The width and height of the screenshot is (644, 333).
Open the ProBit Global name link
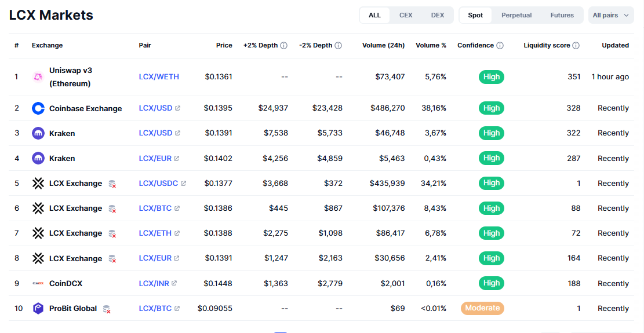point(73,309)
